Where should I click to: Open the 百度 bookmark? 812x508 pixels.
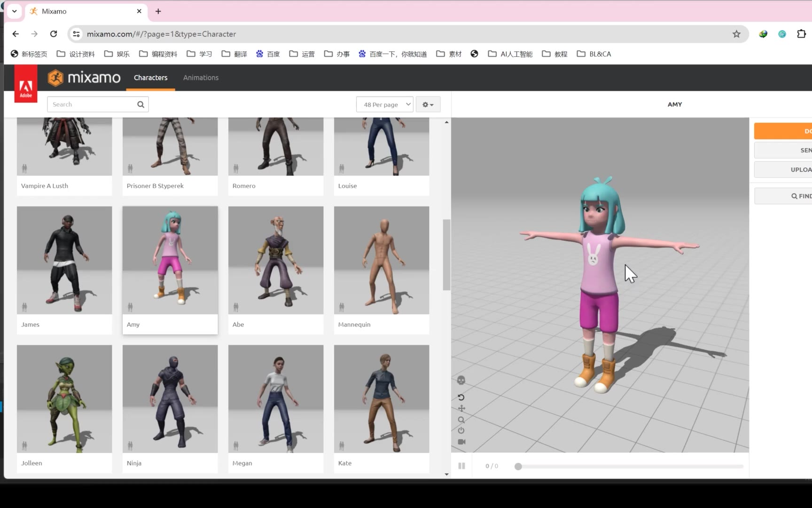coord(268,54)
